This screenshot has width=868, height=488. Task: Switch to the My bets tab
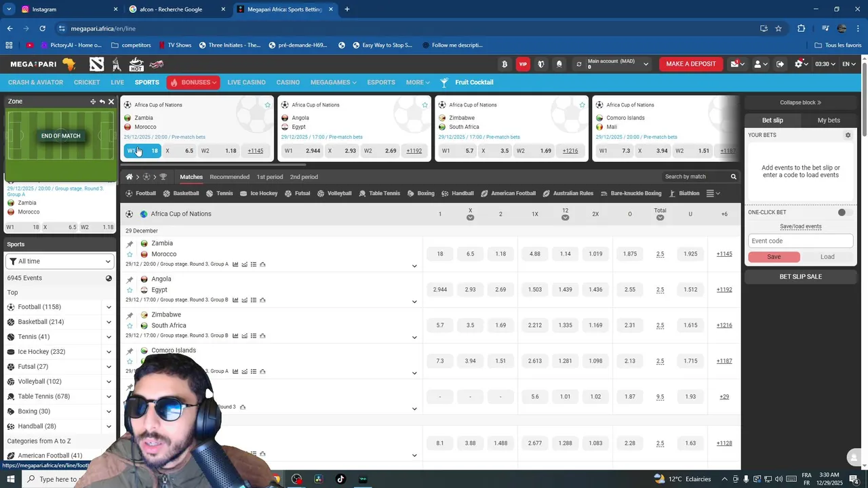click(x=829, y=120)
